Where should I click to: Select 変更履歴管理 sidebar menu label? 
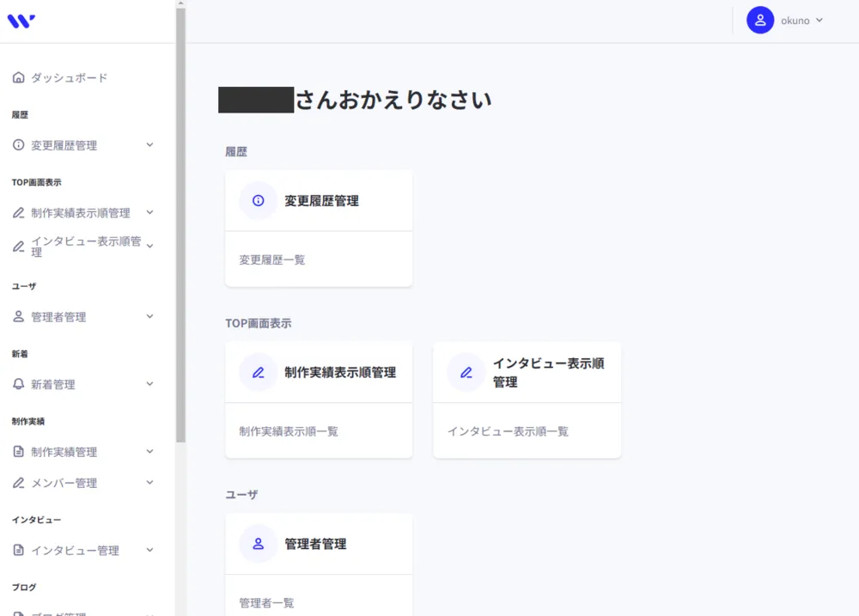tap(64, 145)
